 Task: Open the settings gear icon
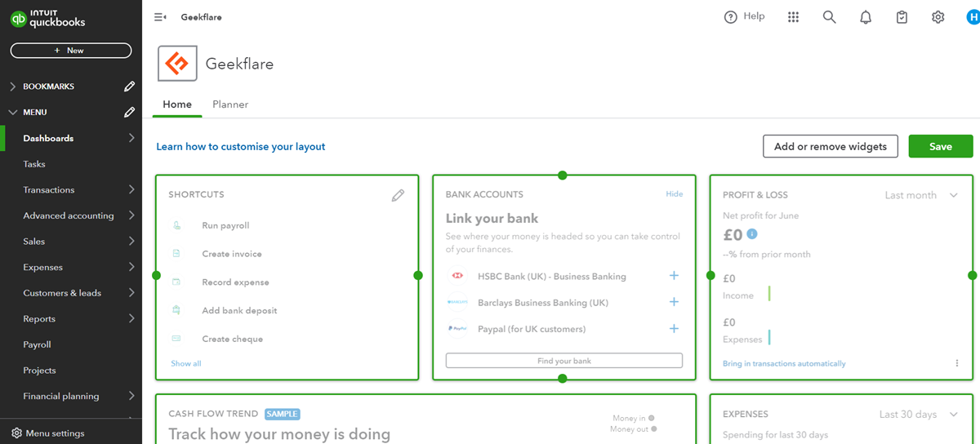coord(938,17)
